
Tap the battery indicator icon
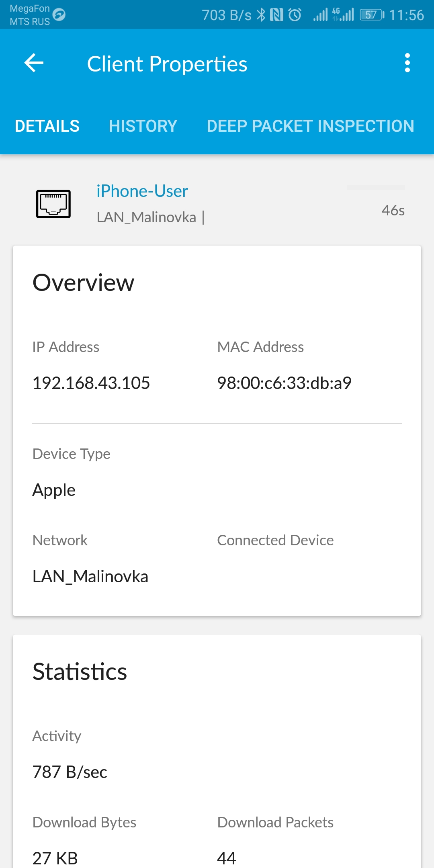pyautogui.click(x=372, y=15)
